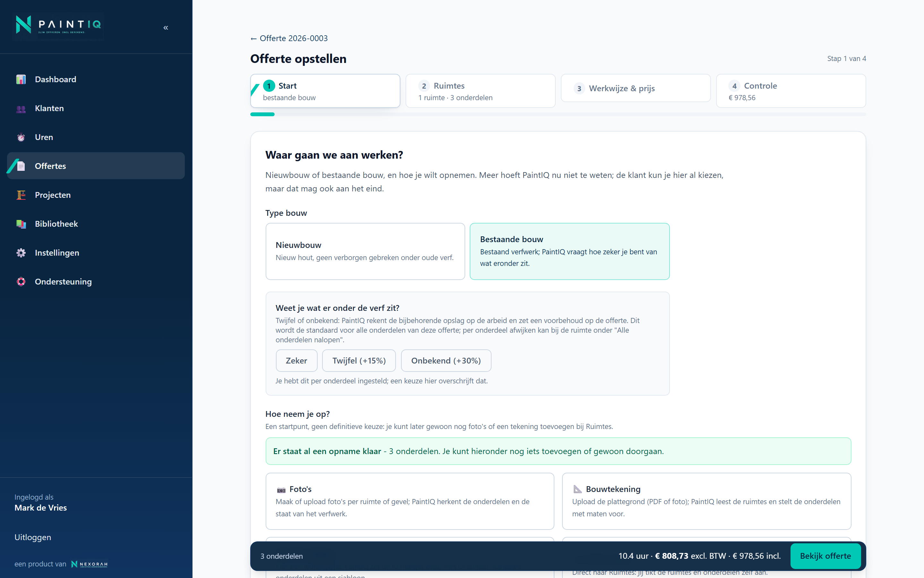Click the Offertes document icon
This screenshot has width=924, height=578.
[x=21, y=166]
